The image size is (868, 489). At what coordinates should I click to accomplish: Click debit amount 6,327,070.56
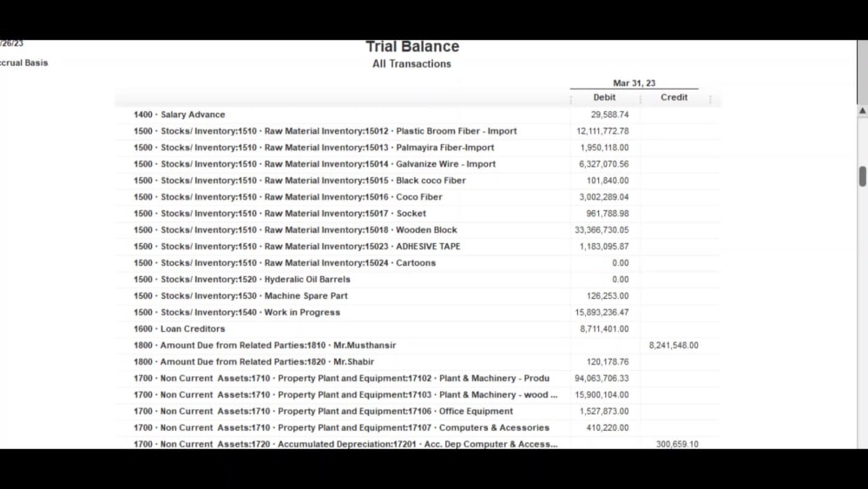pos(604,164)
